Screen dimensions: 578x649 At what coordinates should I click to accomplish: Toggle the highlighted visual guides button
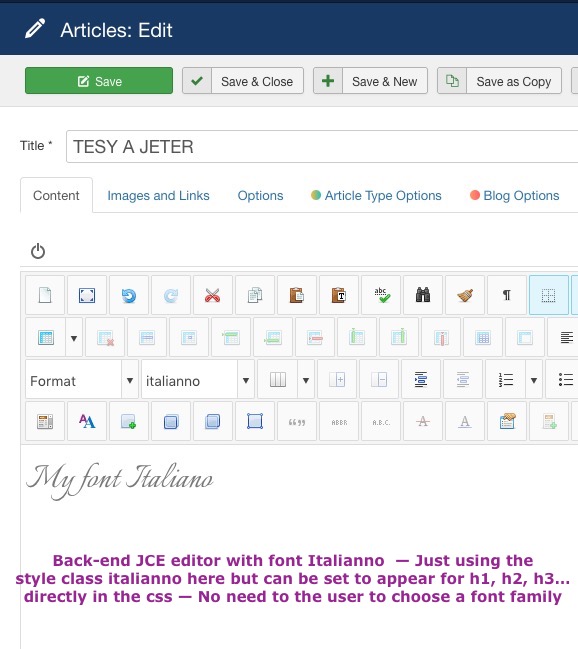(x=549, y=295)
